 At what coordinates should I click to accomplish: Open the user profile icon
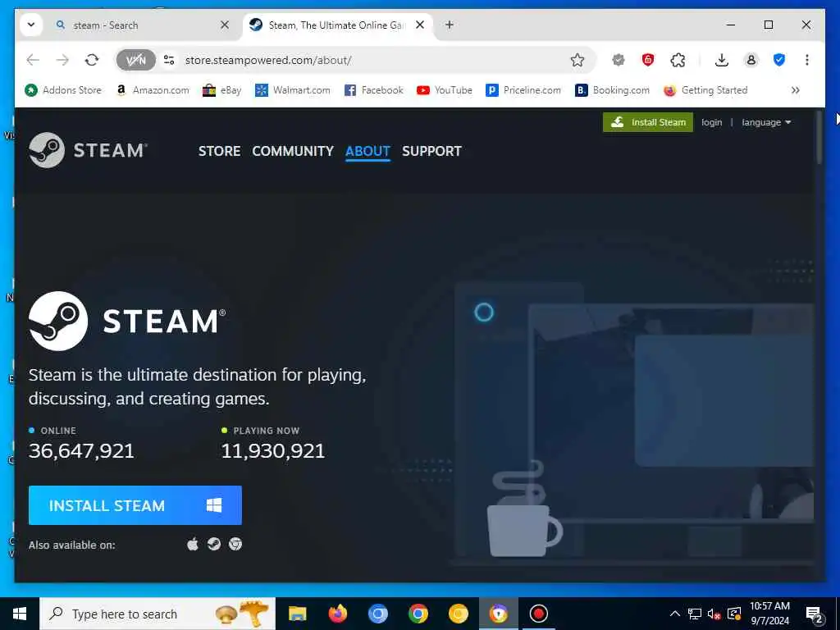tap(751, 60)
